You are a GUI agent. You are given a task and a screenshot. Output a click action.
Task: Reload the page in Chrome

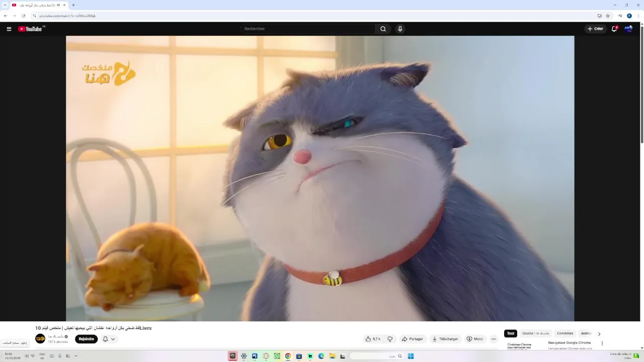pyautogui.click(x=23, y=16)
